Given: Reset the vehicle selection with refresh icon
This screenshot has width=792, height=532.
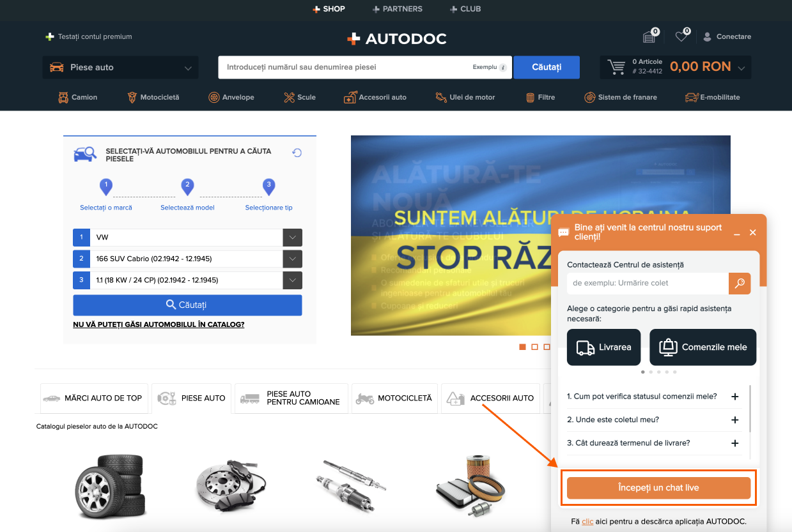Looking at the screenshot, I should [x=297, y=153].
